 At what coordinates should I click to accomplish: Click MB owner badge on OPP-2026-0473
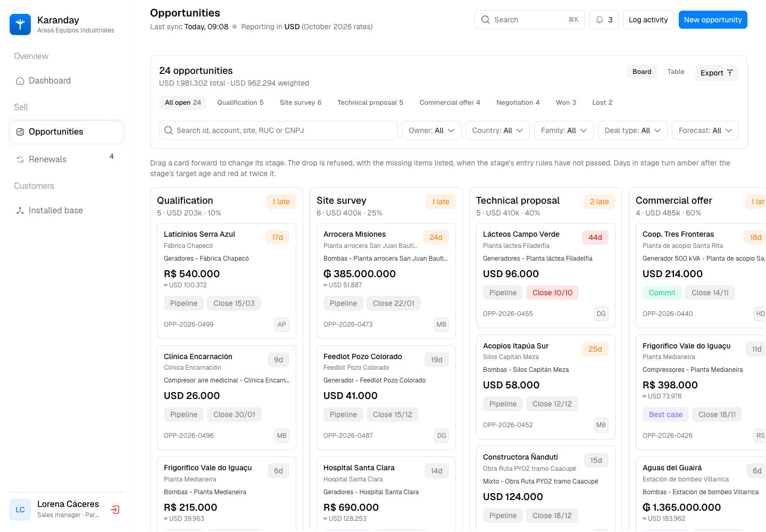point(442,325)
